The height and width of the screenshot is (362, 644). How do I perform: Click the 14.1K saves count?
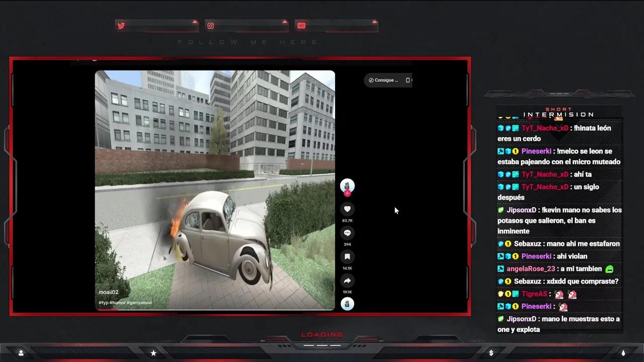coord(347,268)
